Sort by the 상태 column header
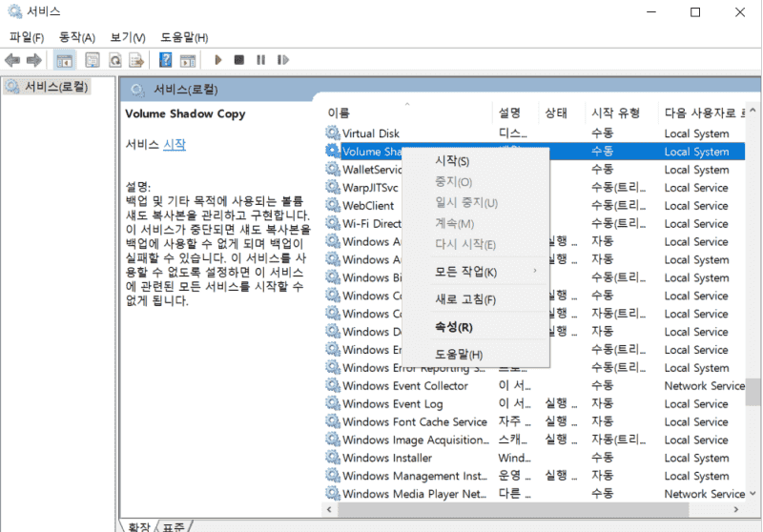Viewport: 763px width, 532px height. (562, 113)
